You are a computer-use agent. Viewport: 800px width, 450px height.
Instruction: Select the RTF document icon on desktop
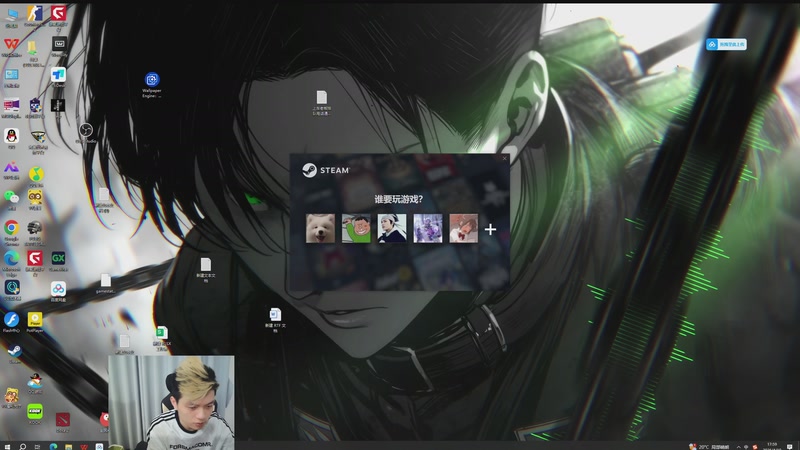[275, 320]
